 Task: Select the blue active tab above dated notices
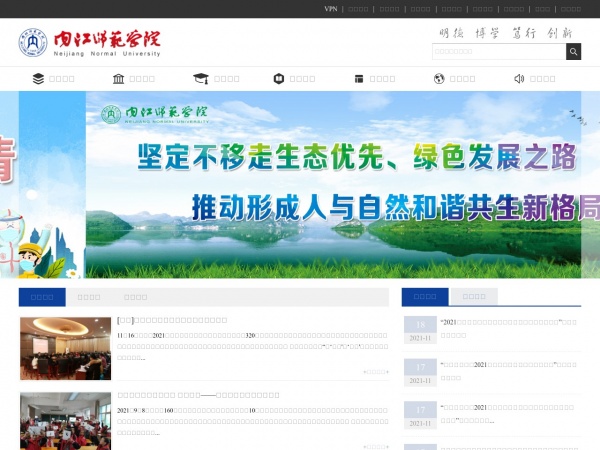(x=425, y=296)
